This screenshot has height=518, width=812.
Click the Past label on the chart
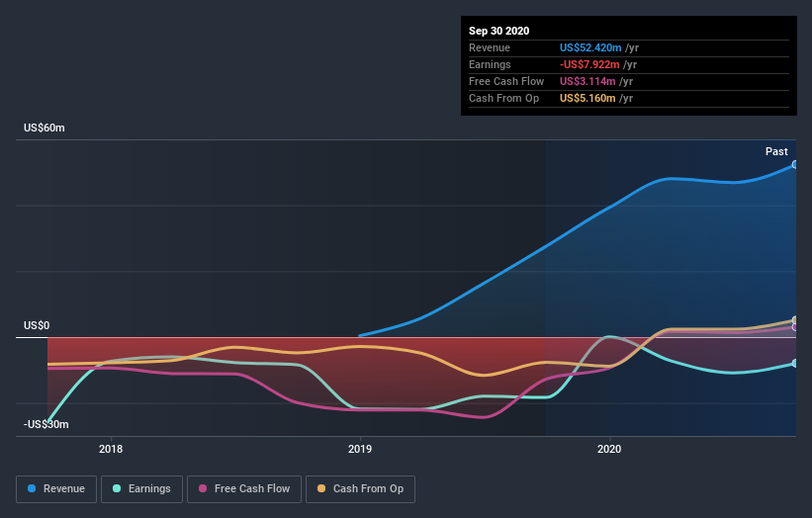(x=776, y=151)
